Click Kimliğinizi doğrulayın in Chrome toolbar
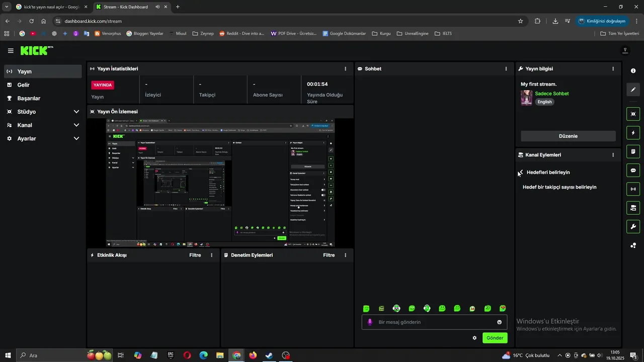 click(602, 21)
